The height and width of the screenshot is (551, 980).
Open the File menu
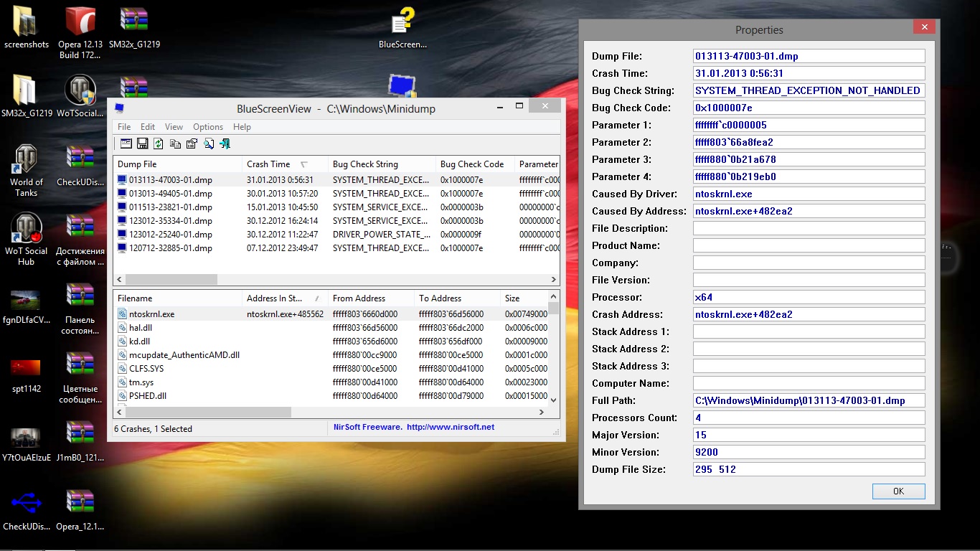(124, 127)
